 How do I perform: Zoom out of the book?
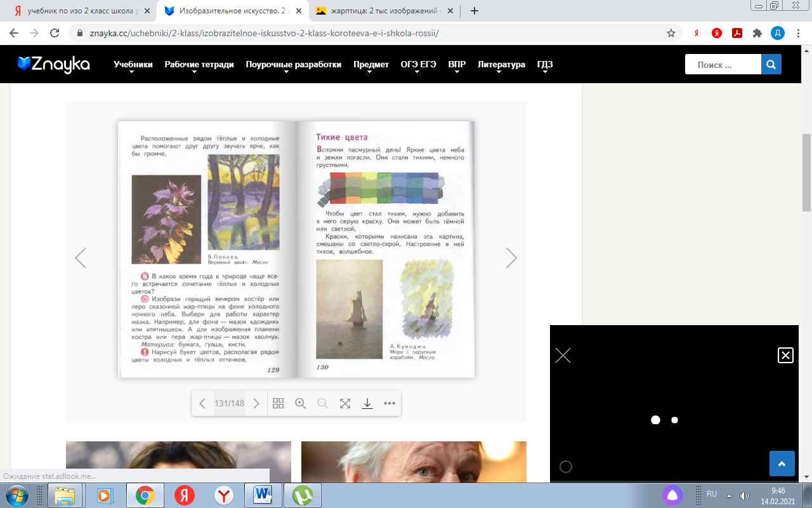pos(323,403)
